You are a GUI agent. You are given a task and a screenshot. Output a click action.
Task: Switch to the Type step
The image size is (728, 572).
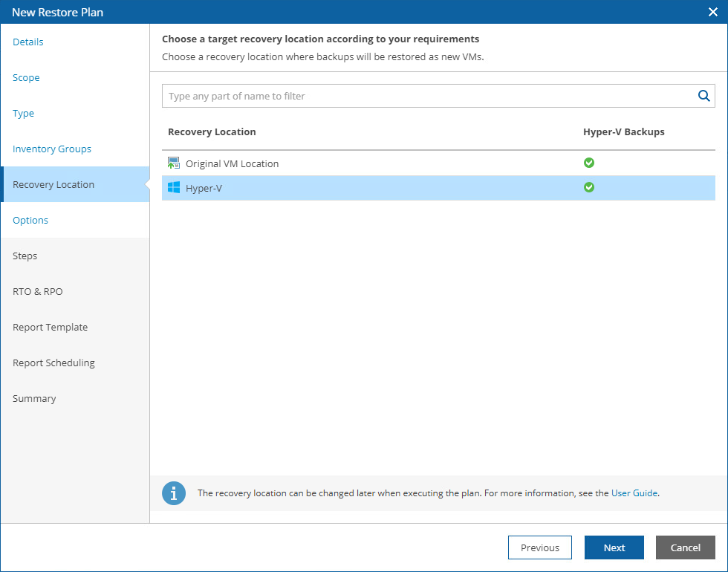(x=24, y=114)
